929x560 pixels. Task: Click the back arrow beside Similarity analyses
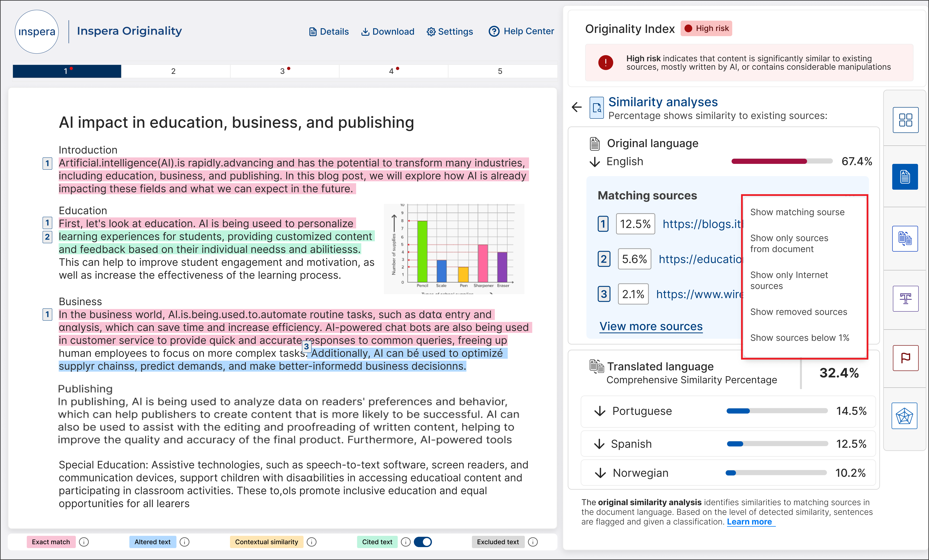pyautogui.click(x=577, y=108)
